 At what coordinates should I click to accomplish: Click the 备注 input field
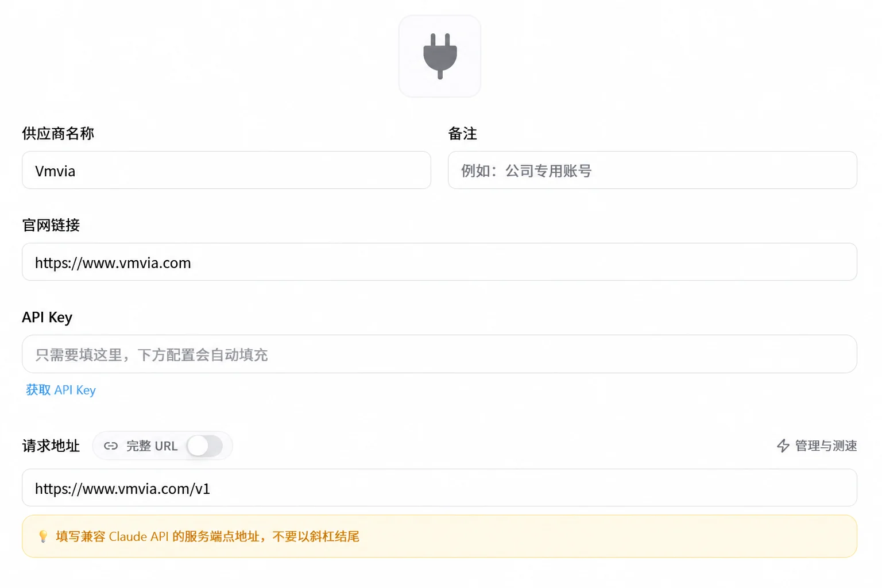coord(652,170)
